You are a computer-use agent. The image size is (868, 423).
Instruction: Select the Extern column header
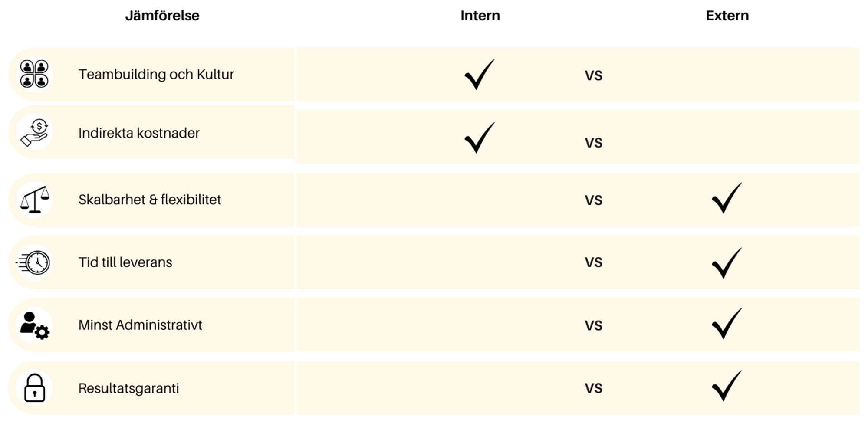727,16
